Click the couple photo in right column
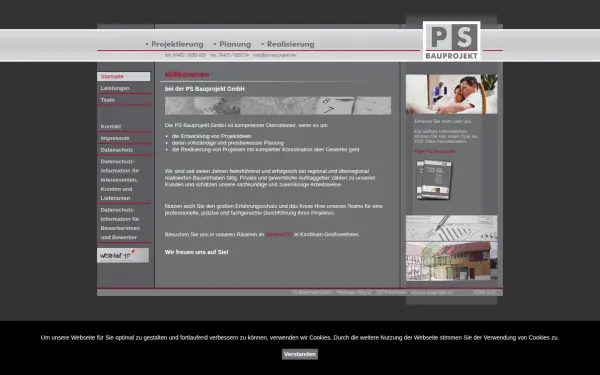 452,94
